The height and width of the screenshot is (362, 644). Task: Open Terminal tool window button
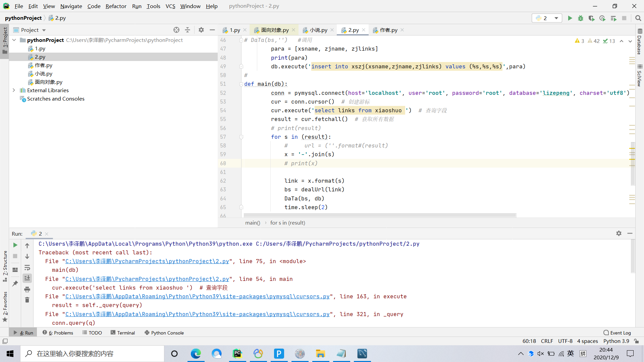[123, 333]
